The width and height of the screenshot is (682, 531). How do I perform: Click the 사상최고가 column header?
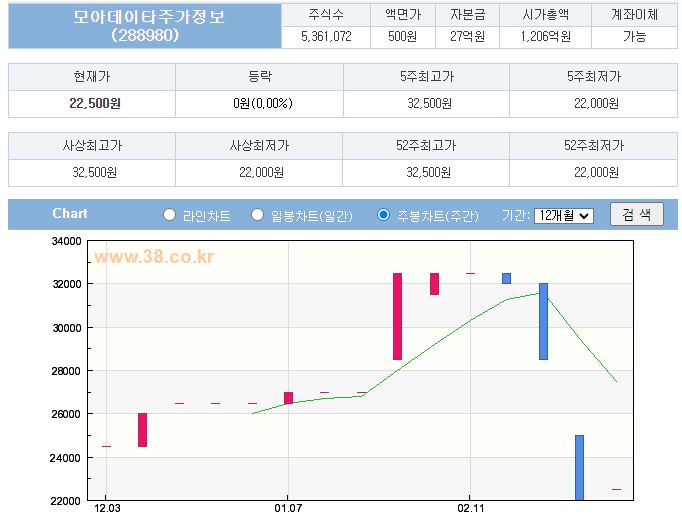coord(92,145)
